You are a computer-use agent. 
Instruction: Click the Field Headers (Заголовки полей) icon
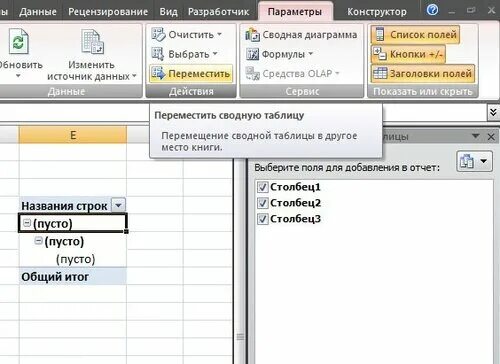pos(380,73)
